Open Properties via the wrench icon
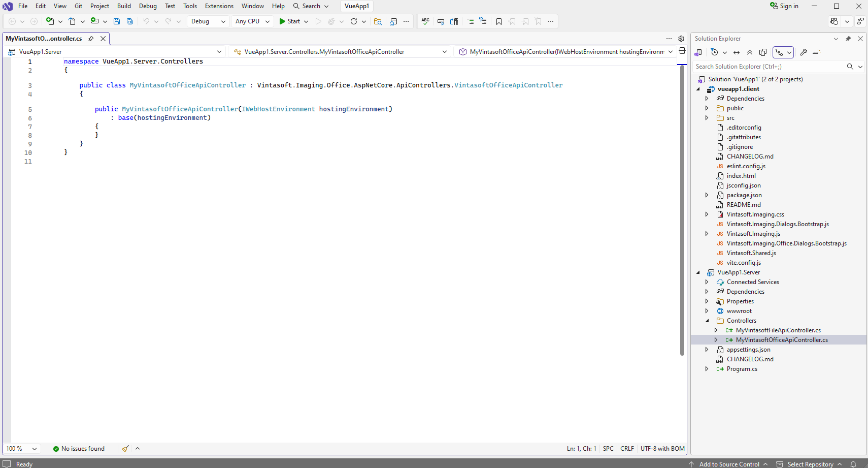868x468 pixels. [x=804, y=52]
